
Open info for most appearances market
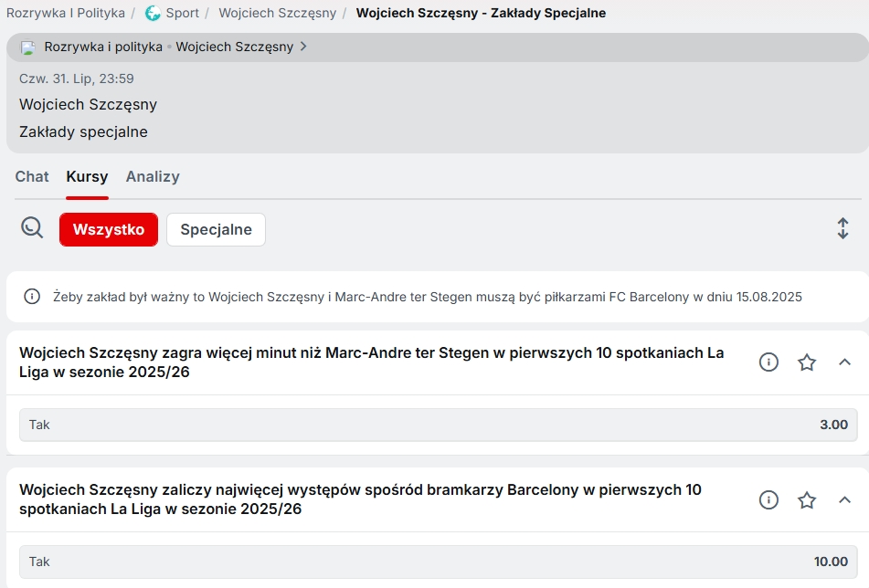[768, 499]
